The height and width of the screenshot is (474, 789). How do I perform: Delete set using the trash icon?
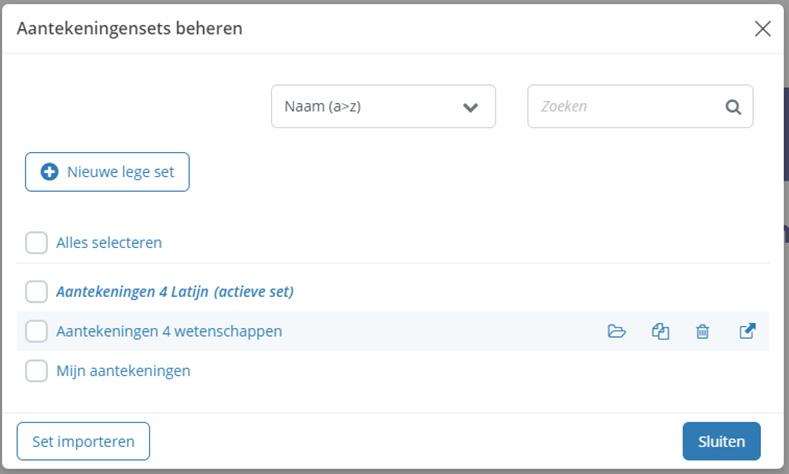[703, 331]
